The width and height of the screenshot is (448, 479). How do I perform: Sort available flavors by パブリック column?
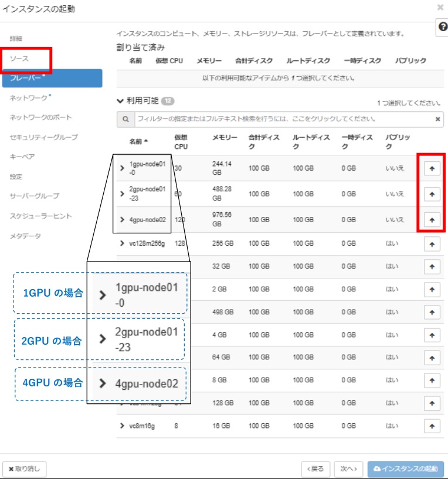point(398,142)
